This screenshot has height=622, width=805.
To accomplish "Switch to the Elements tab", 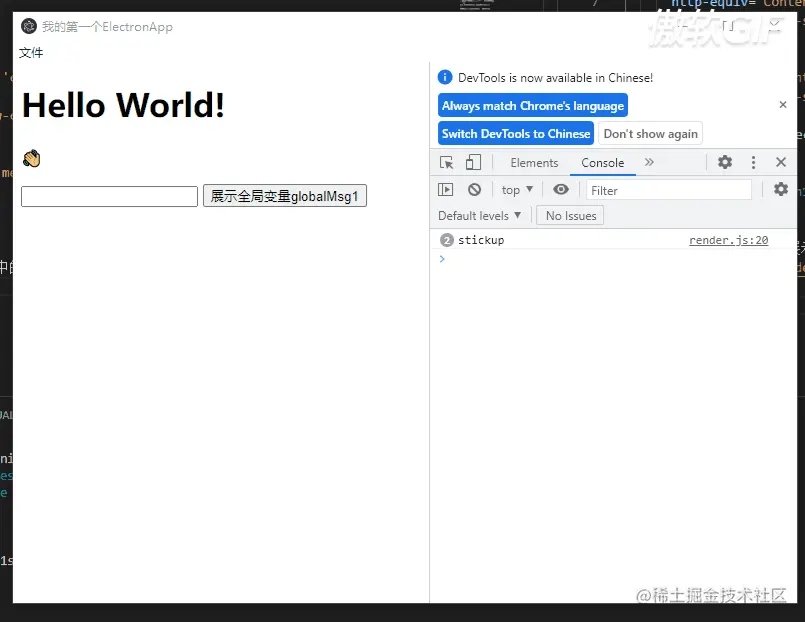I will (534, 163).
